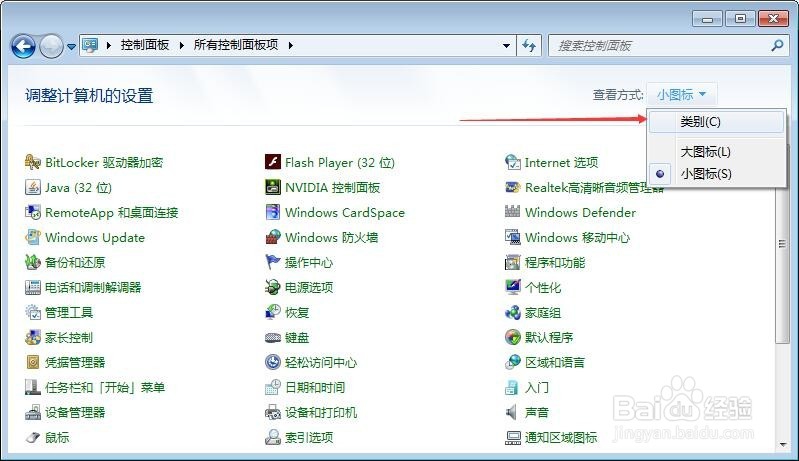Refresh the control panel view

tap(529, 46)
